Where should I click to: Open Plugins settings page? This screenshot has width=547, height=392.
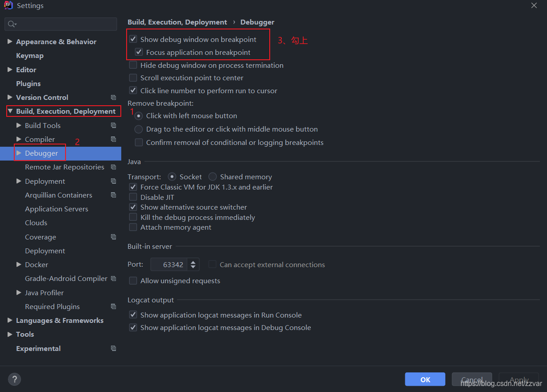pyautogui.click(x=28, y=83)
